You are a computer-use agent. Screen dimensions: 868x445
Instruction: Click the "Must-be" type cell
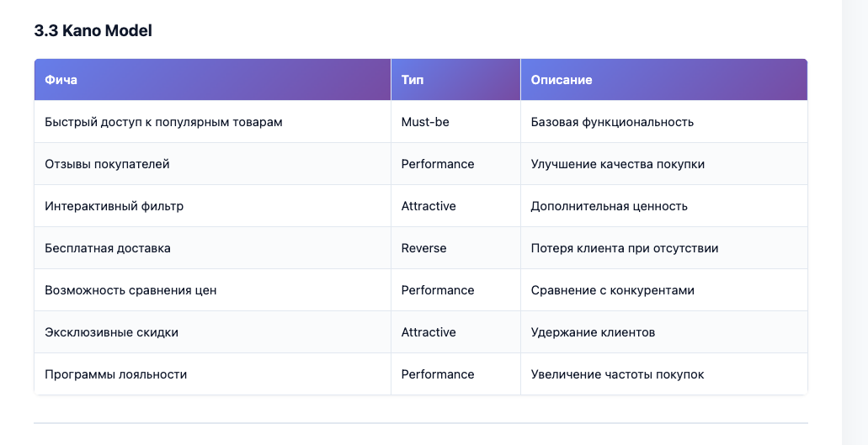[455, 122]
